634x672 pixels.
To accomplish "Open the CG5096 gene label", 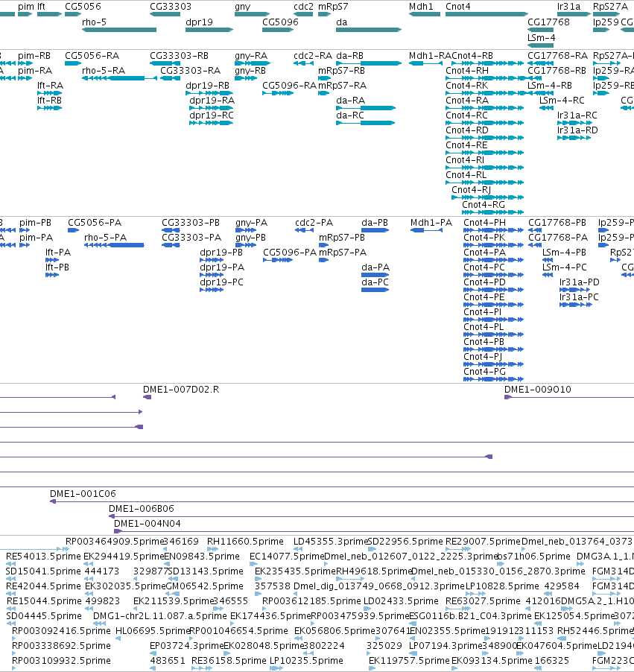I will click(x=280, y=22).
